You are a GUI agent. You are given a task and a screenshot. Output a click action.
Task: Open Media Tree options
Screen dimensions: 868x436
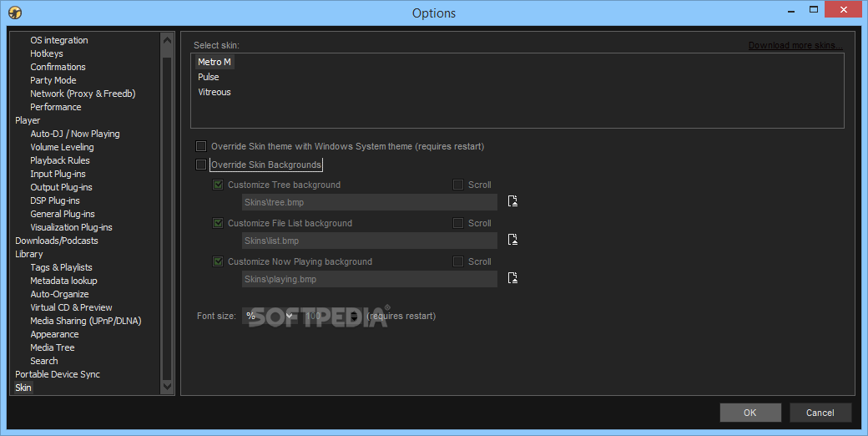(53, 347)
